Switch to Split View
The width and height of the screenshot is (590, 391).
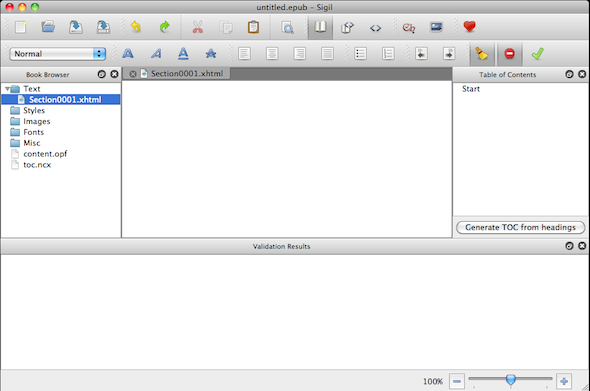pyautogui.click(x=347, y=27)
